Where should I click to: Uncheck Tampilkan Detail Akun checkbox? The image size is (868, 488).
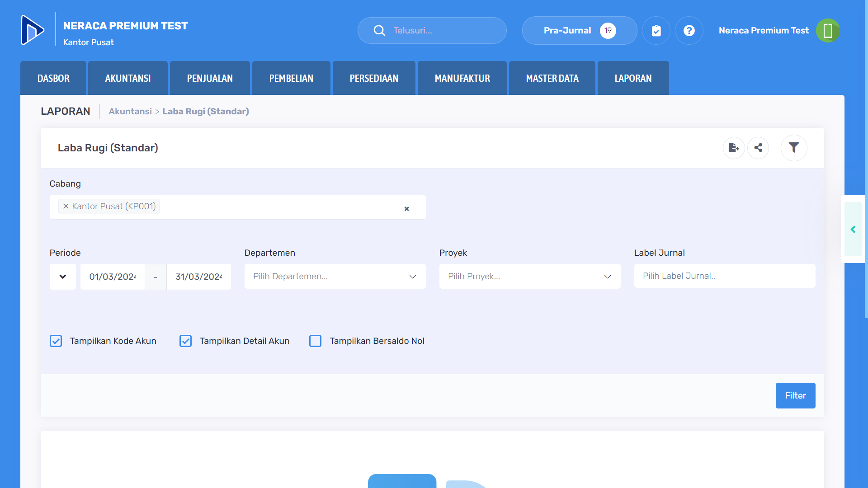185,341
